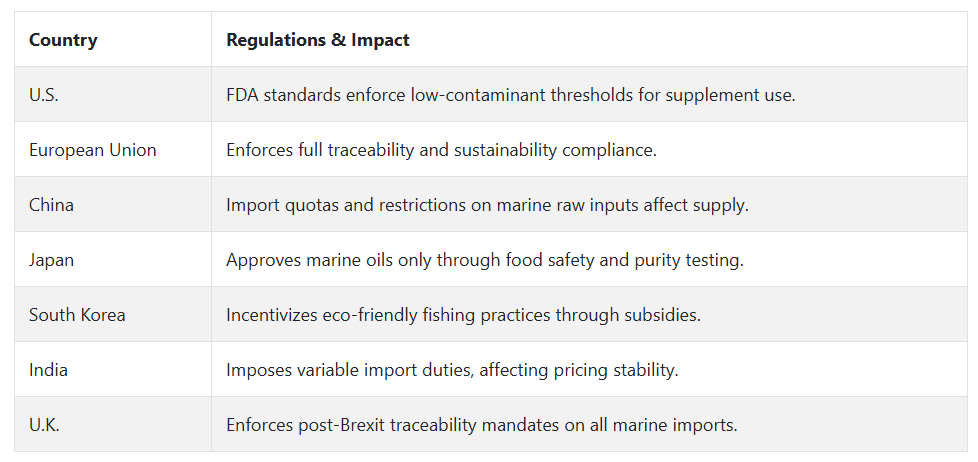Screen dimensions: 978x462
Task: Click the eco-friendly fishing subsidies text
Action: click(463, 314)
